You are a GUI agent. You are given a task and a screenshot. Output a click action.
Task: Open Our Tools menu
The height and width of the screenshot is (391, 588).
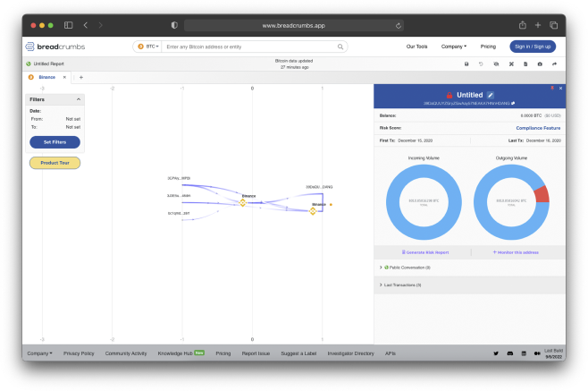point(416,47)
